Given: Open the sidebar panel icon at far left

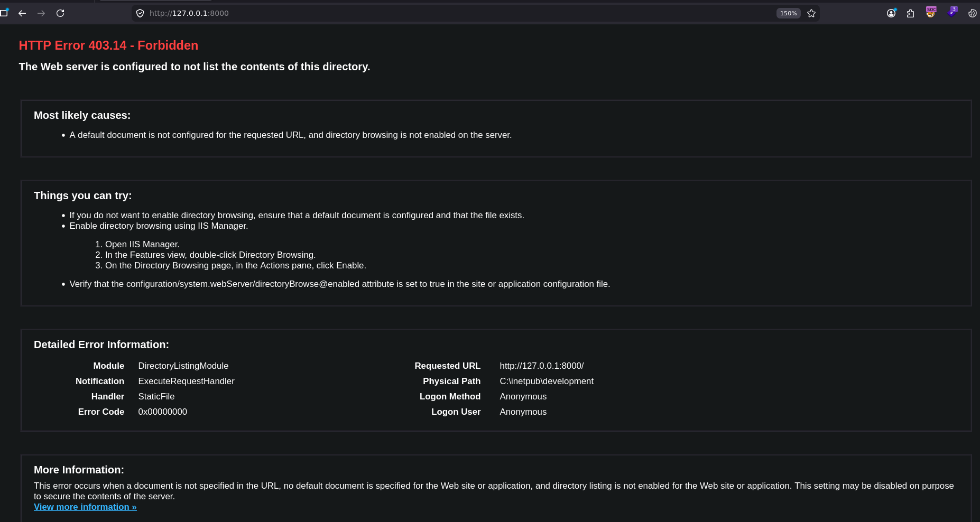Looking at the screenshot, I should pos(4,13).
